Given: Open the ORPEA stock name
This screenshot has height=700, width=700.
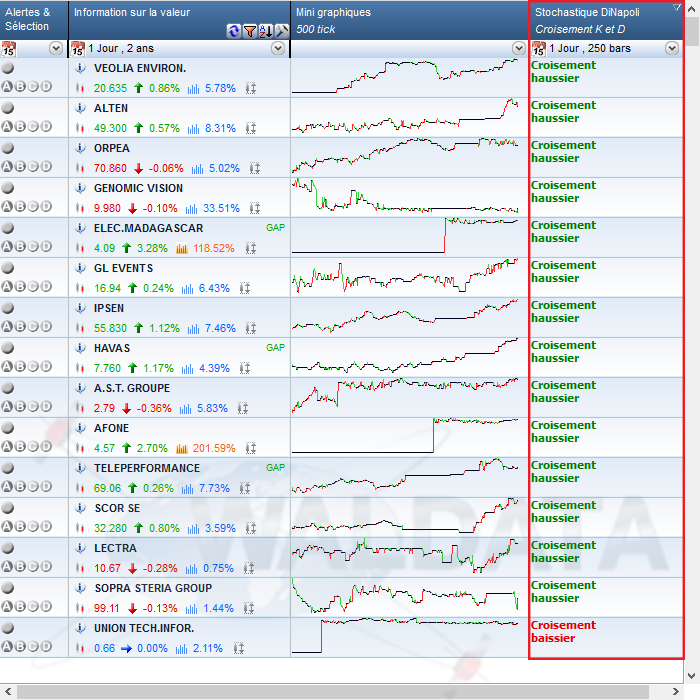Looking at the screenshot, I should 112,148.
